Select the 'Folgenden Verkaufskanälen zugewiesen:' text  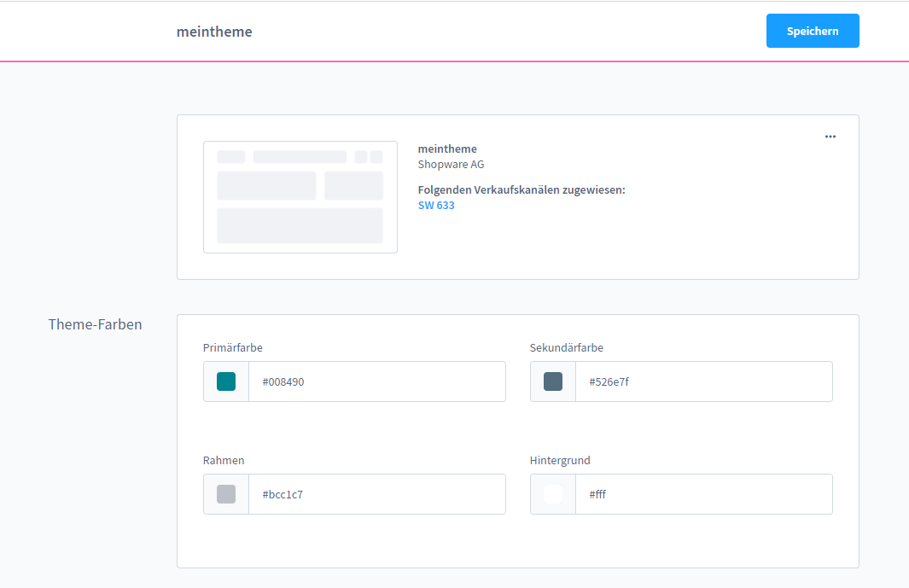[x=522, y=189]
